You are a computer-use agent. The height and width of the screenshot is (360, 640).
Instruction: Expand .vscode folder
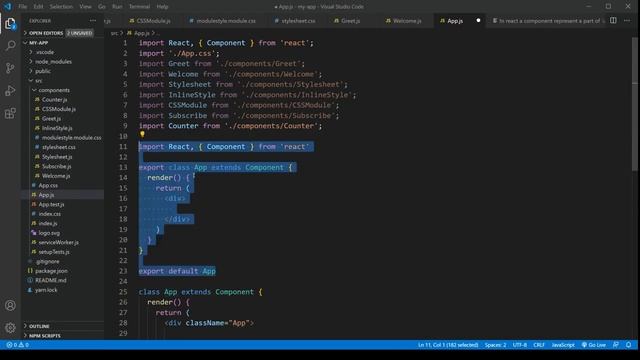(x=62, y=52)
